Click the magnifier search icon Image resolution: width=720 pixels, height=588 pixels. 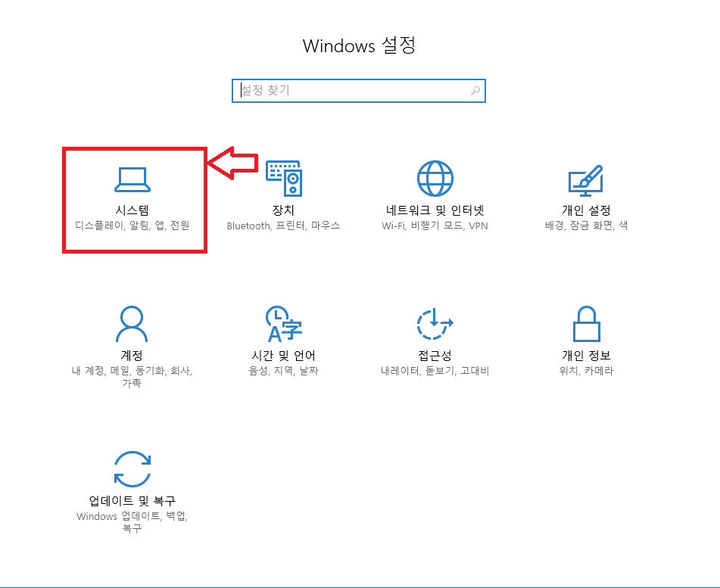tap(475, 90)
